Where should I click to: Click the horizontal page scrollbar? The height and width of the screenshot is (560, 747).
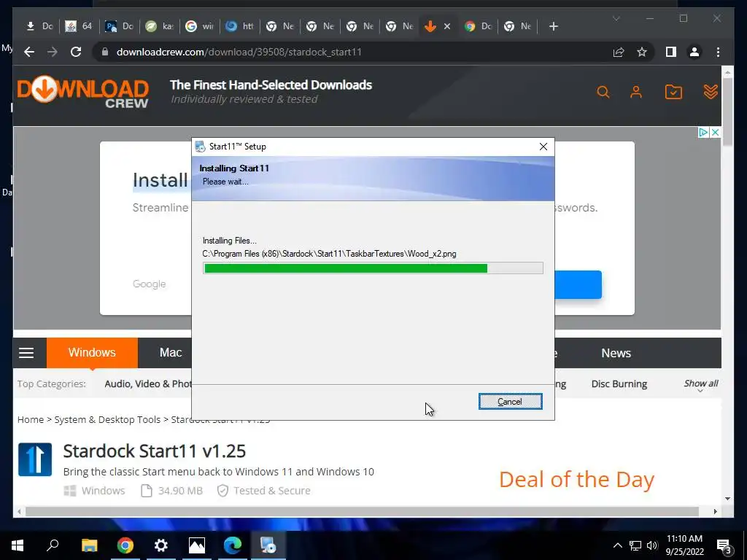(362, 511)
